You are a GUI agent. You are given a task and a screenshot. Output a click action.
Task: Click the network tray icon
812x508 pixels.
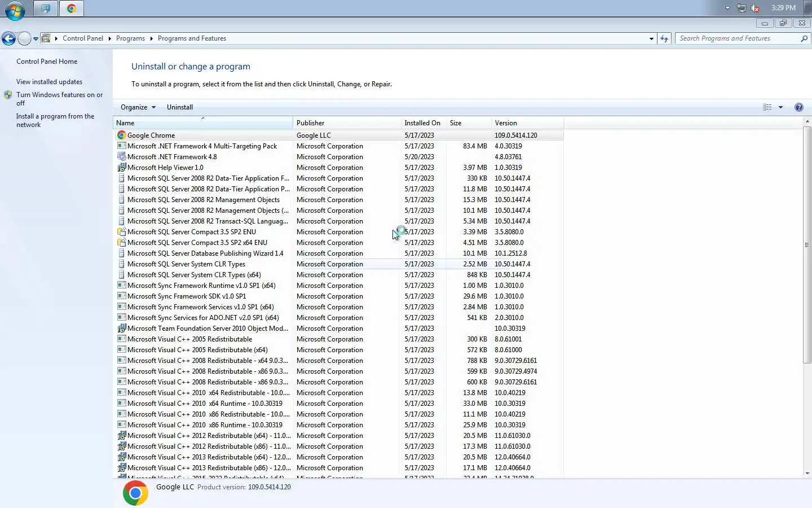(x=742, y=8)
